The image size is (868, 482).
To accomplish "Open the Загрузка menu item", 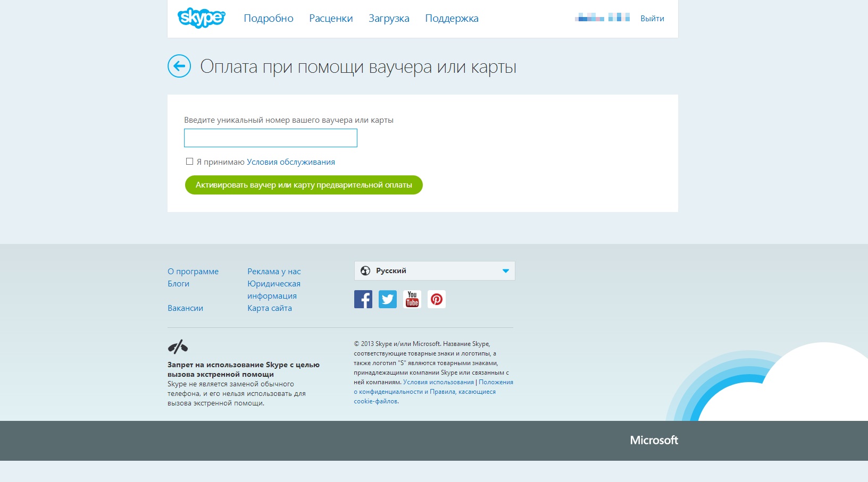I will [389, 19].
